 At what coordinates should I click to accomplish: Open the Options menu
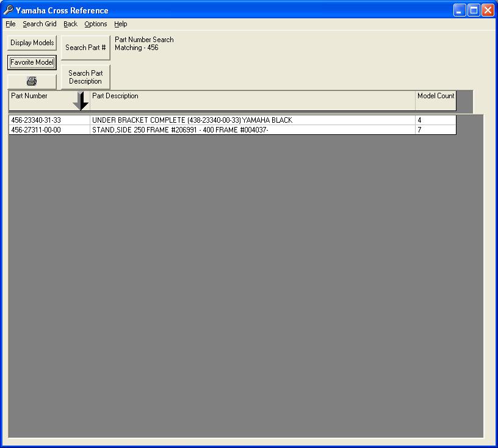point(96,24)
